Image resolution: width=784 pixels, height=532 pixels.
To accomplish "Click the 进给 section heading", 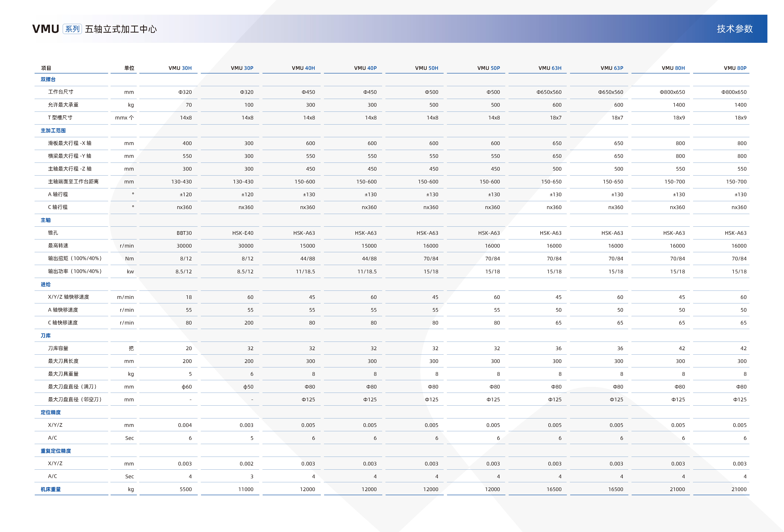I will tap(46, 284).
